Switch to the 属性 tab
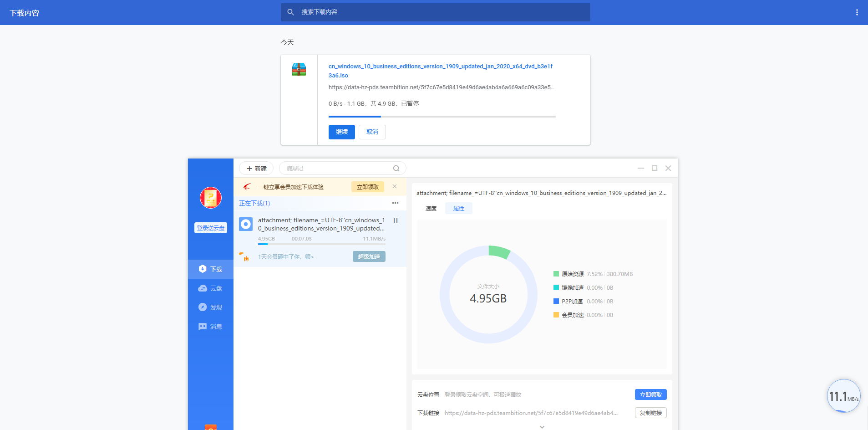868x430 pixels. (x=459, y=209)
